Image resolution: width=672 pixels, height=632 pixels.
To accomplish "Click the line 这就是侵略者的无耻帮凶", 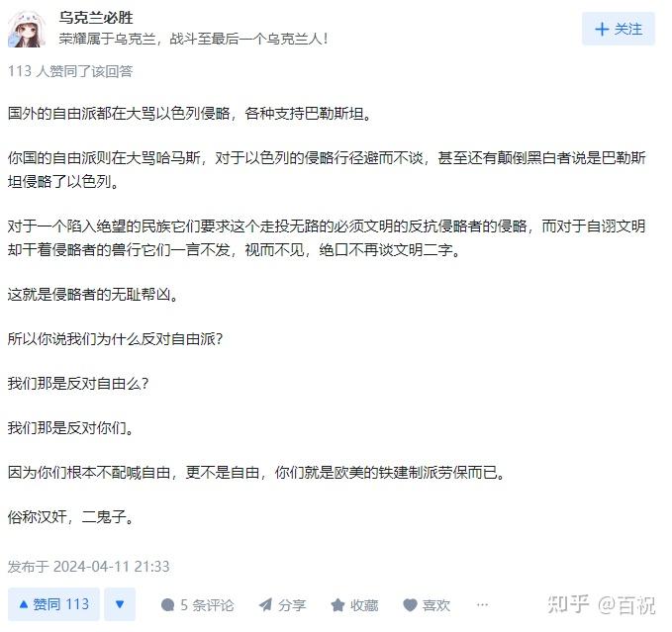I will [93, 295].
